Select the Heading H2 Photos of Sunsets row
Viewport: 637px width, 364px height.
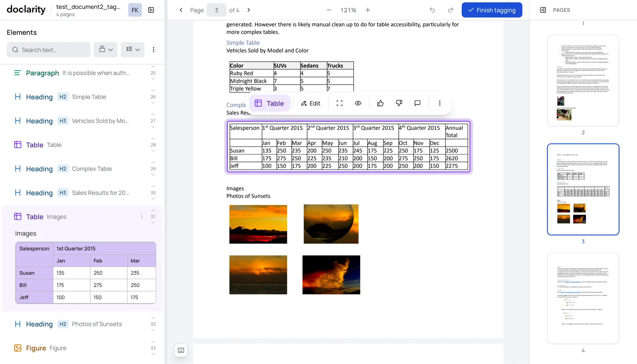point(82,324)
